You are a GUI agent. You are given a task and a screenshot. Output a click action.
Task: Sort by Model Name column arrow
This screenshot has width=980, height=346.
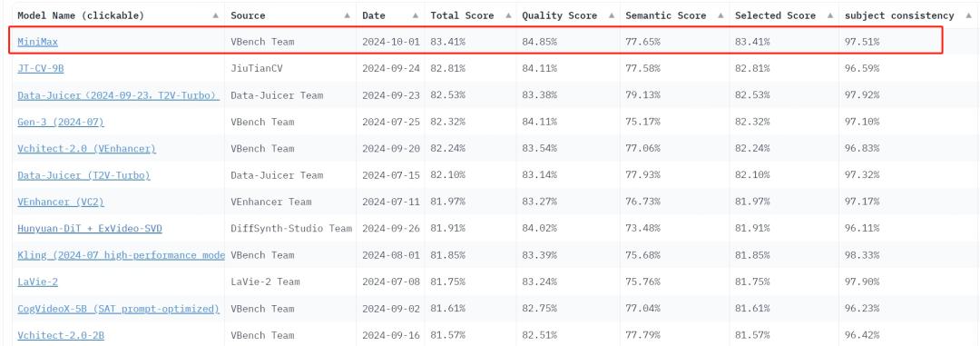216,15
